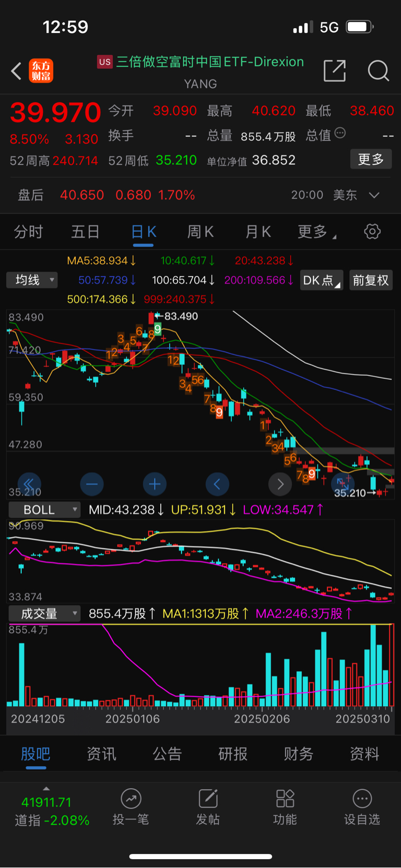Tap the 20:43.238 moving average value
401x868 pixels.
click(x=264, y=260)
